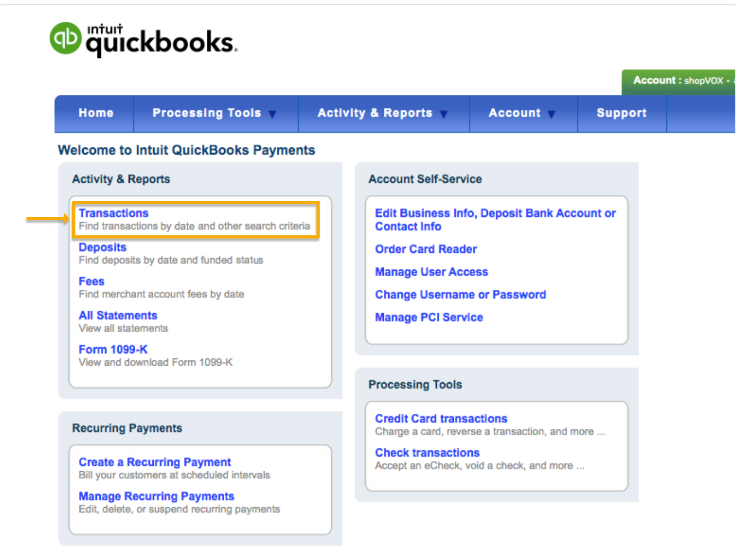Screen dimensions: 756x557
Task: Click 'View and download Form 1099-K' text
Action: [x=155, y=363]
